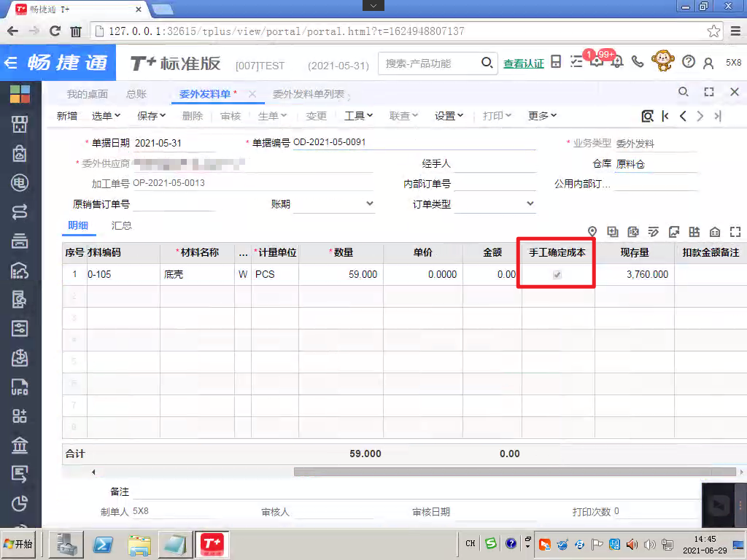Open the T+ app in the taskbar
This screenshot has height=560, width=747.
[212, 544]
